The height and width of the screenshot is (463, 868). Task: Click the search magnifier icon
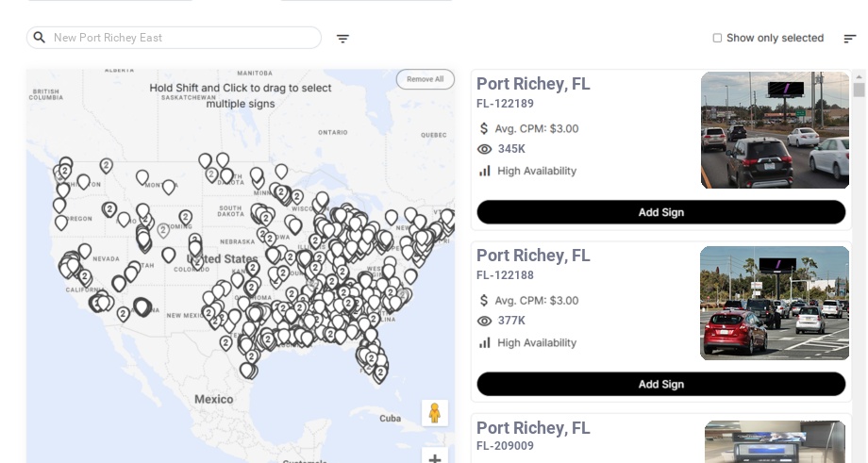[39, 38]
